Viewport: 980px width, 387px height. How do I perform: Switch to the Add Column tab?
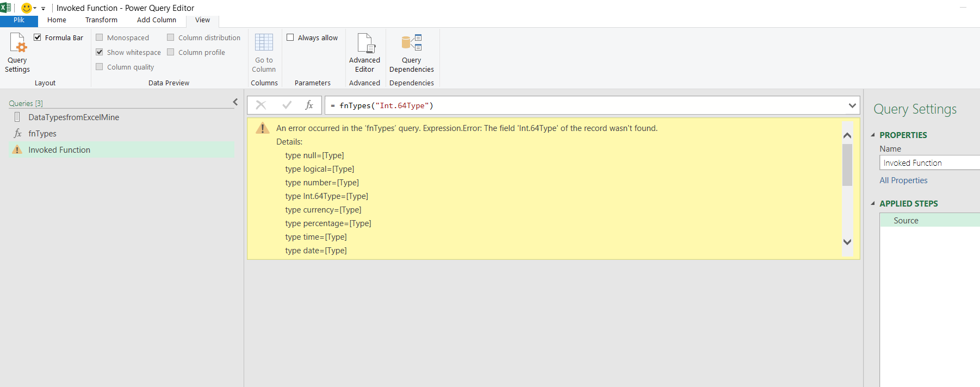point(157,20)
